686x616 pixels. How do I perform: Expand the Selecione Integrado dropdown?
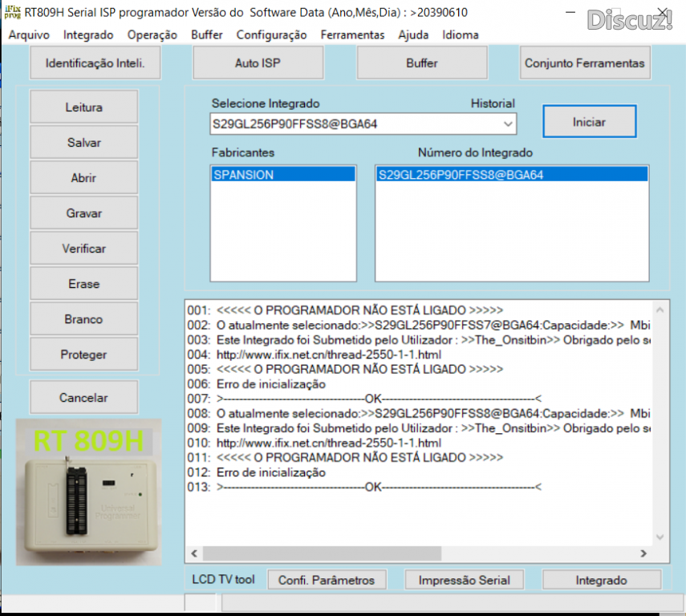click(507, 124)
